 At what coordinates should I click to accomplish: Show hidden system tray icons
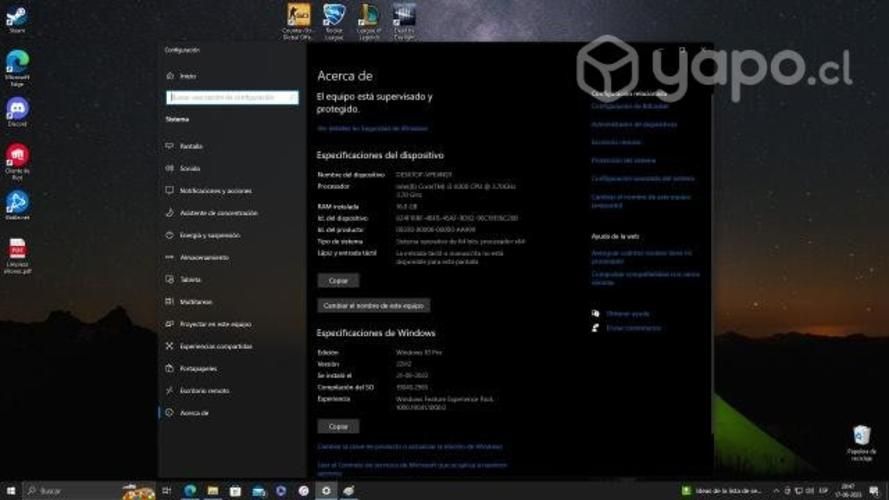coord(776,490)
